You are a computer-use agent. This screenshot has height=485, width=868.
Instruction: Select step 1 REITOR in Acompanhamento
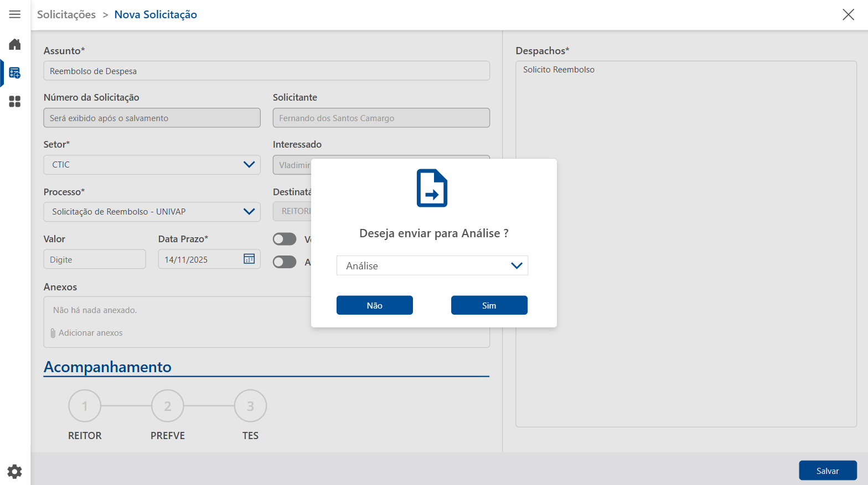85,406
